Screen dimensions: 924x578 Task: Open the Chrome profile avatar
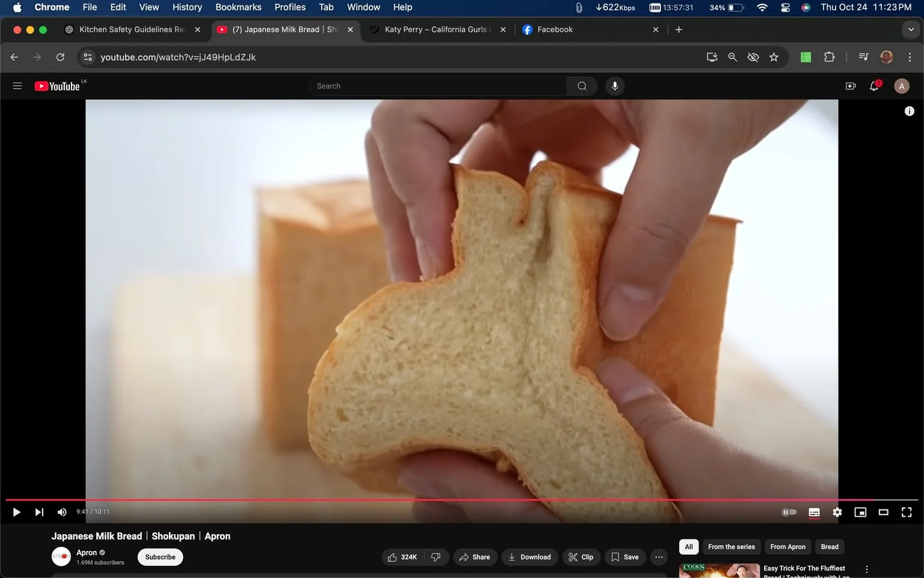(x=887, y=57)
